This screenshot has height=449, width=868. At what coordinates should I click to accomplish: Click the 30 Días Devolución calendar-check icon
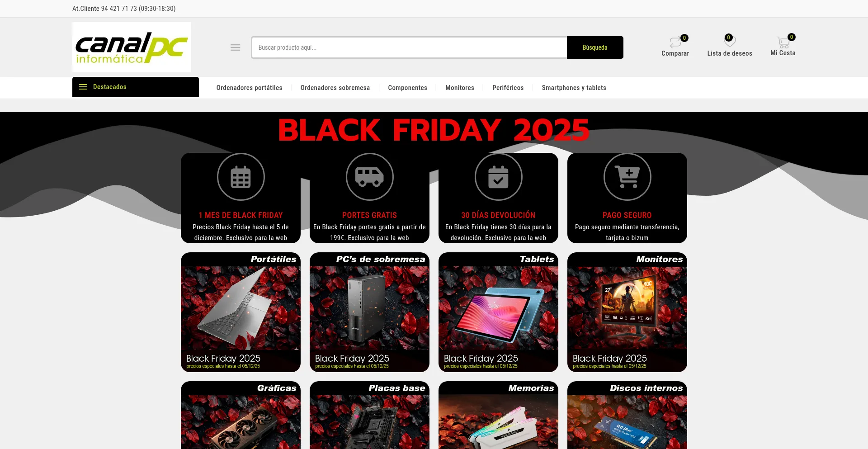pyautogui.click(x=498, y=177)
